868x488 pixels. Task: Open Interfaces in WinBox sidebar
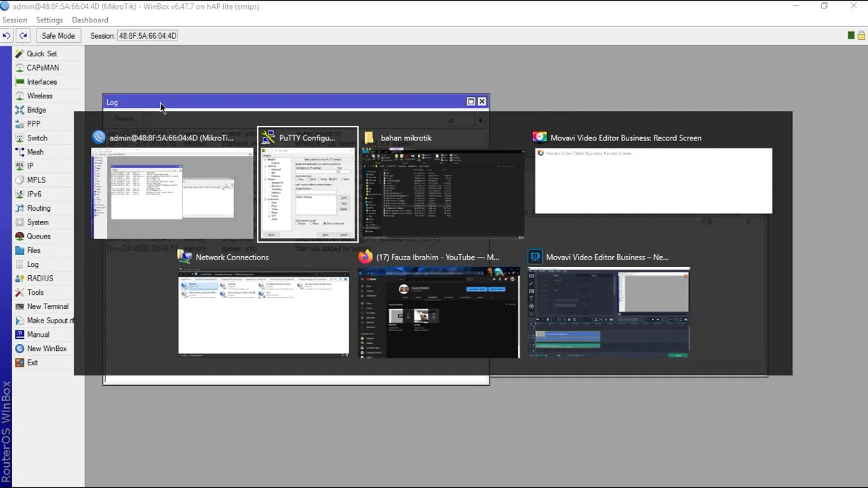coord(42,82)
